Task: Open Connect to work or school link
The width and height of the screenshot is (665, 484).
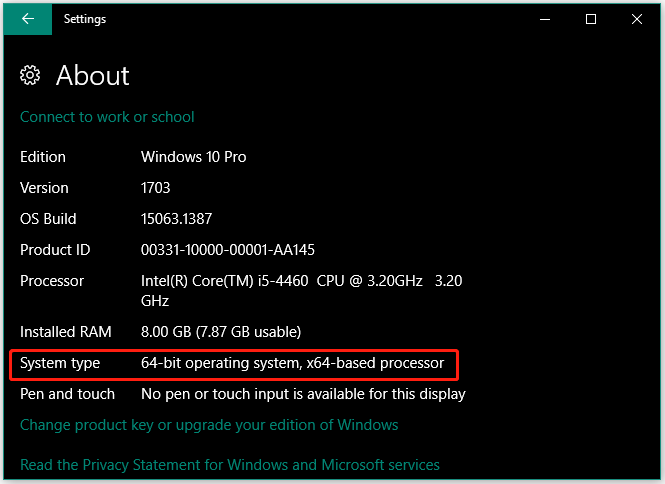Action: point(107,117)
